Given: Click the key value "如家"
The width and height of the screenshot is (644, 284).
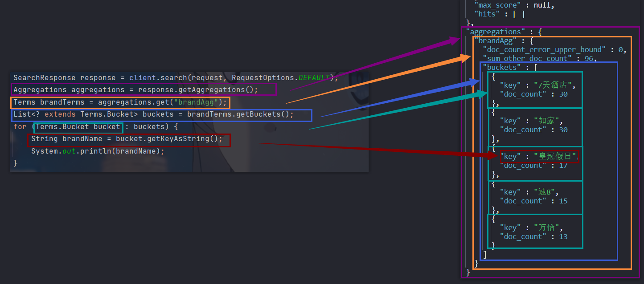Looking at the screenshot, I should (x=546, y=121).
